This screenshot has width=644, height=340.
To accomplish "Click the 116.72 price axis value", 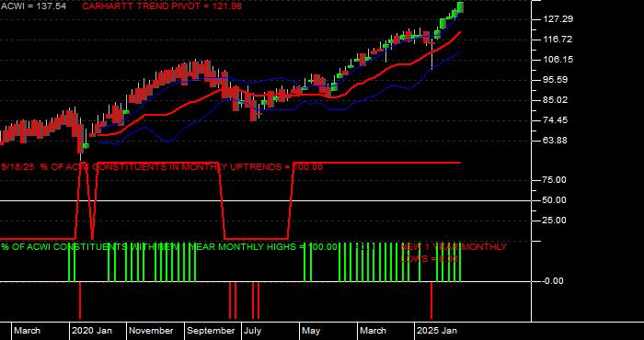I will 557,40.
